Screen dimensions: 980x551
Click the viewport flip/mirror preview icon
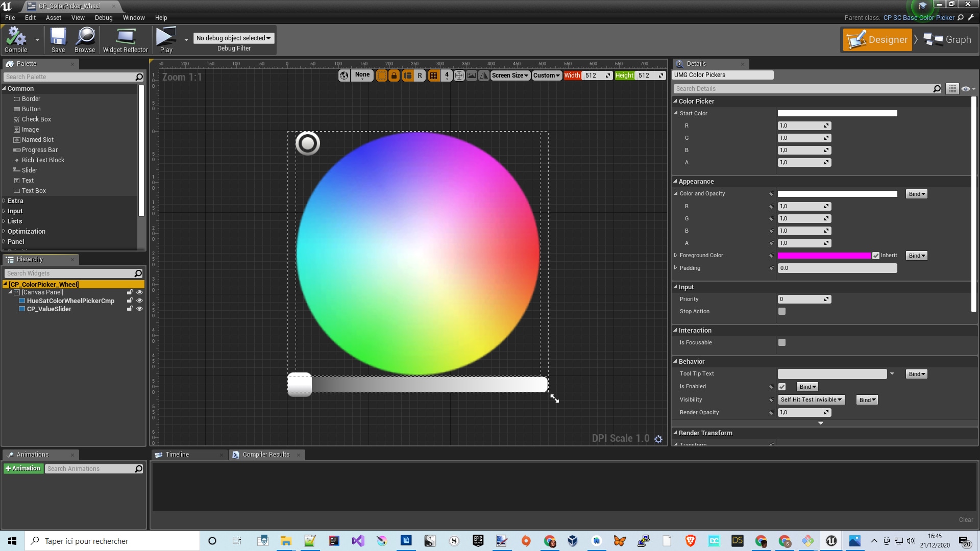(484, 75)
